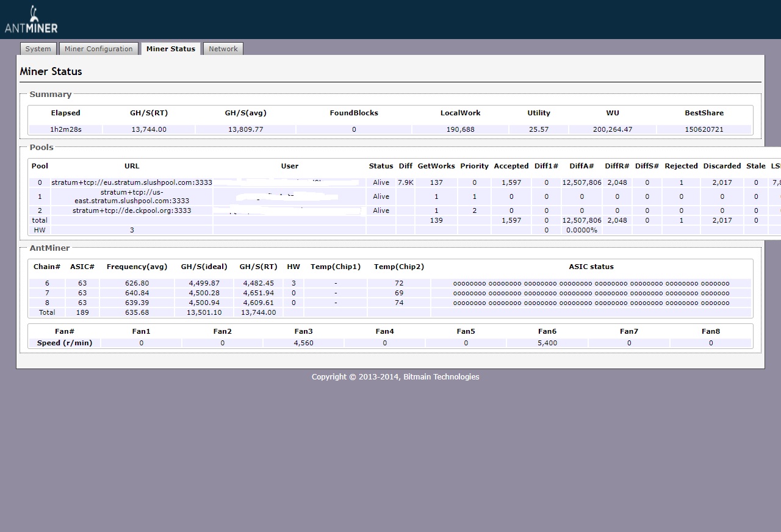
Task: Click the Rejected column header
Action: tap(681, 166)
